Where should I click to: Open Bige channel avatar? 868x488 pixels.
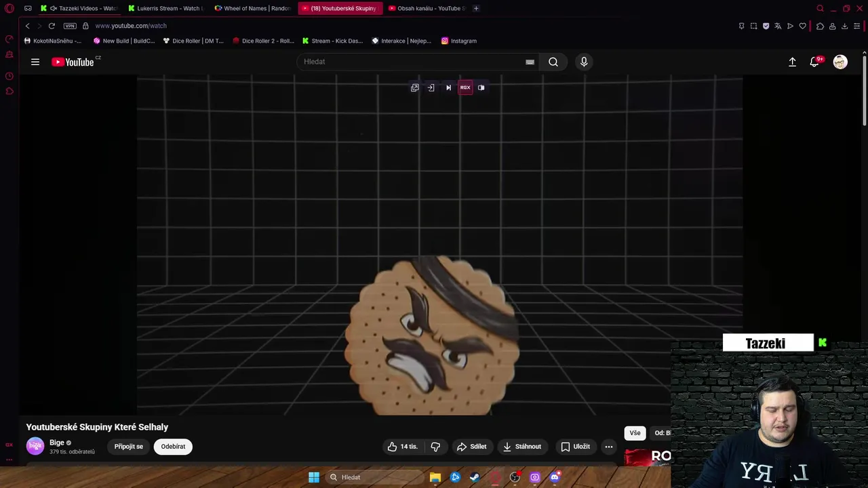(35, 446)
